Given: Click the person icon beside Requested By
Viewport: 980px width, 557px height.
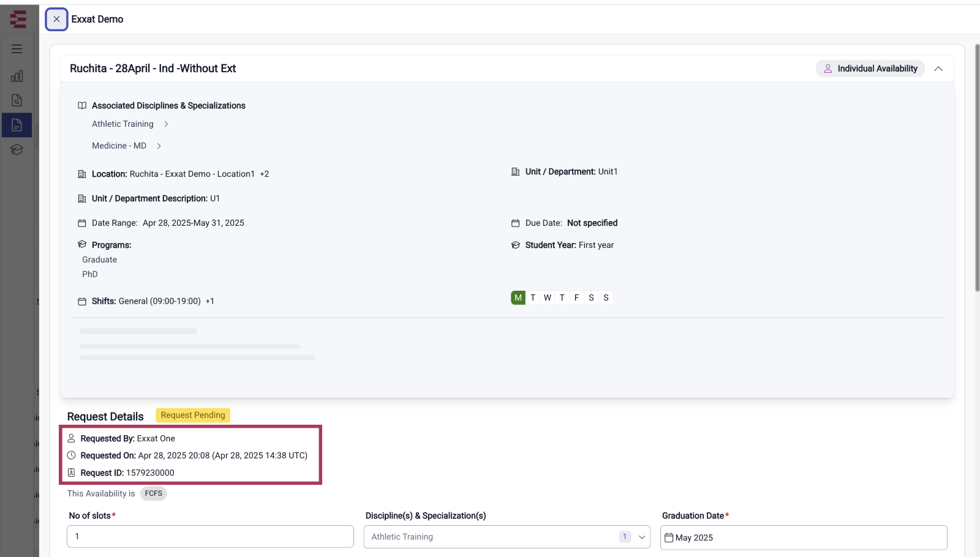Looking at the screenshot, I should click(71, 438).
